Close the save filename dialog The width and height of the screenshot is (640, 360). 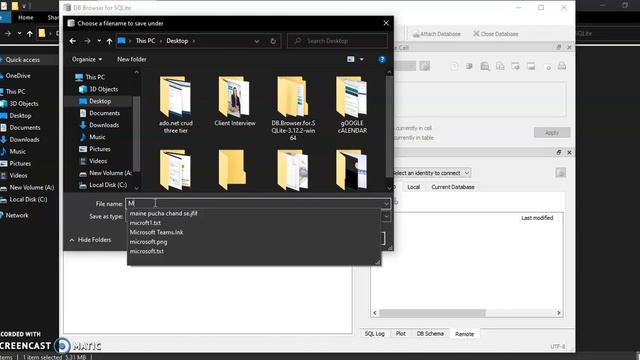click(386, 23)
